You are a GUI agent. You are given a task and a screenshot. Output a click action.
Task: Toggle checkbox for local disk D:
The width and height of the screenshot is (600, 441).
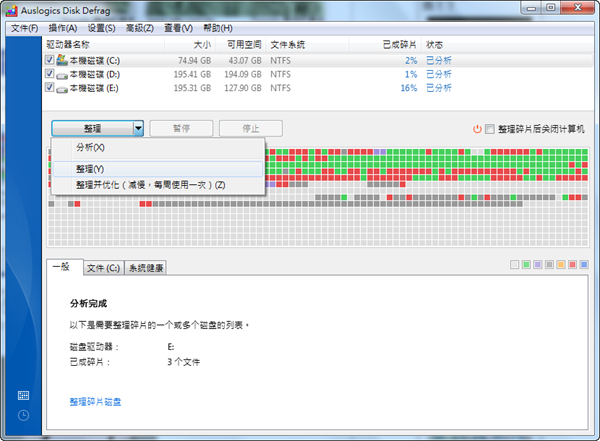pyautogui.click(x=49, y=74)
